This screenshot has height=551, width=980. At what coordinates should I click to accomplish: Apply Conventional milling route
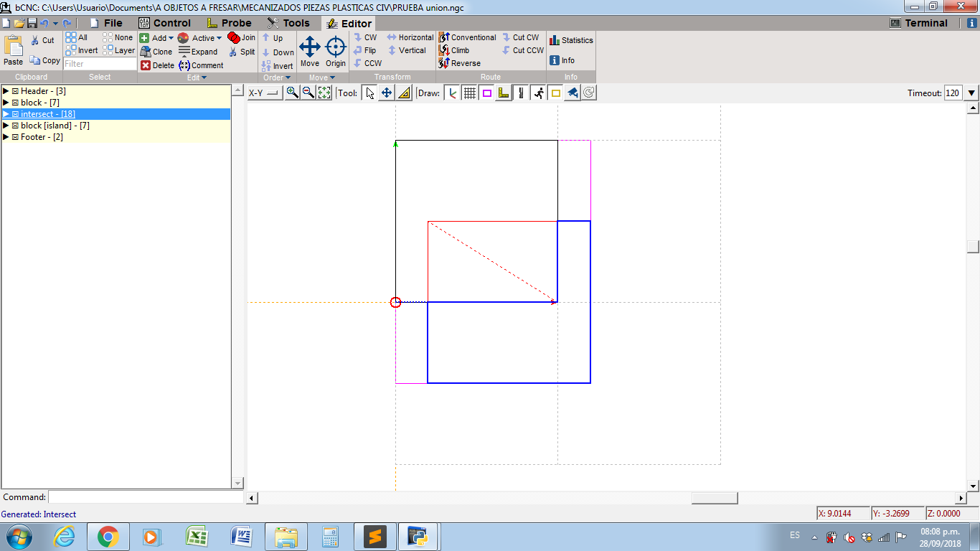point(468,37)
